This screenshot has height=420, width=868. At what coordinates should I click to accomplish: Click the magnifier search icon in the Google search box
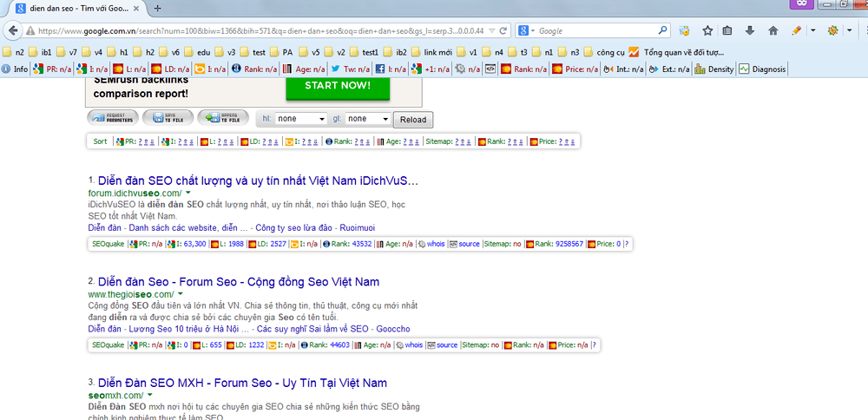(662, 31)
